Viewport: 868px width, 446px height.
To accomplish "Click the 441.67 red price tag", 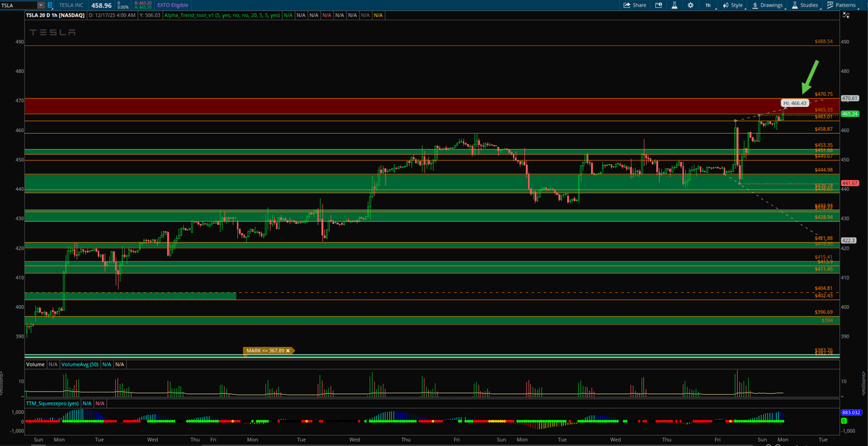I will tap(849, 183).
